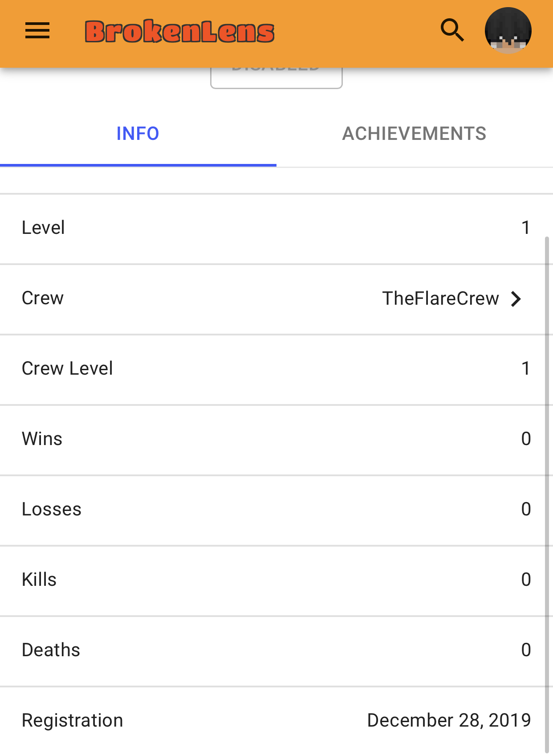This screenshot has height=756, width=553.
Task: Expand the TheFlareCrew chevron arrow
Action: pos(516,299)
